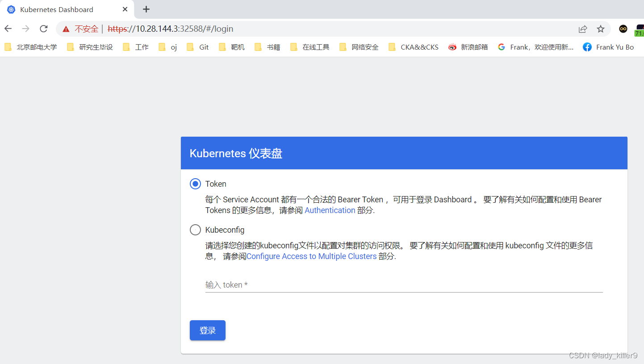Open the Facebook Frank Yu Bo bookmark

[x=608, y=47]
